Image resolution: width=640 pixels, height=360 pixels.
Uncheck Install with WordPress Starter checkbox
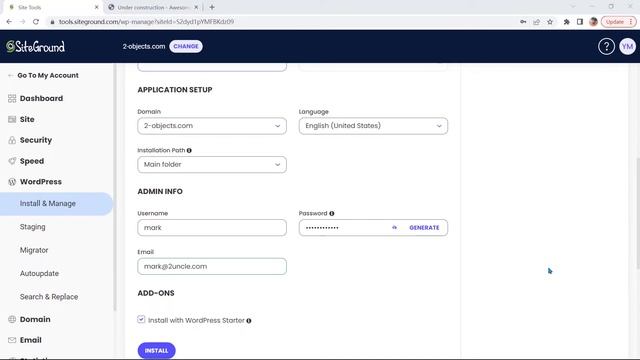pos(141,319)
